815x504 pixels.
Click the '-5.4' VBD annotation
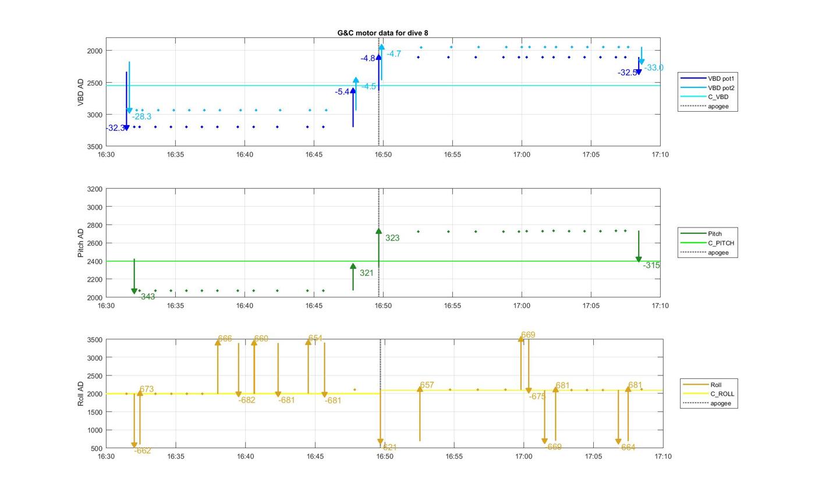tap(342, 92)
